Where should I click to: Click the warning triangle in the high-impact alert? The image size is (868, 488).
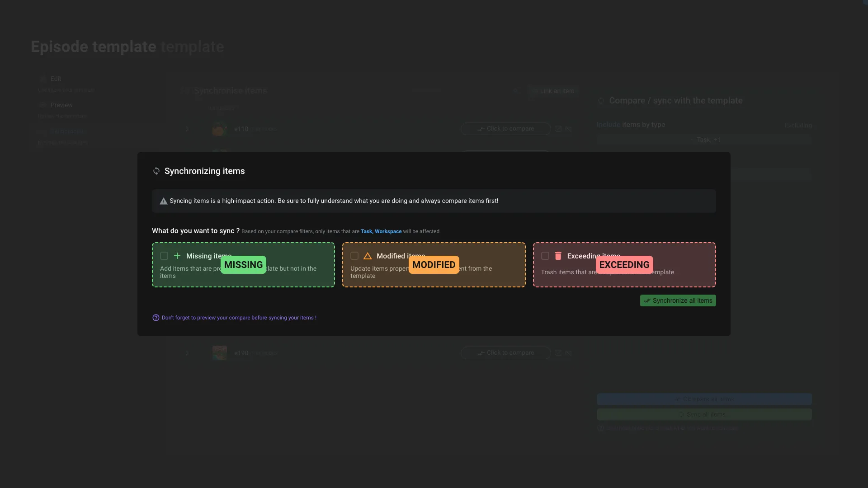pyautogui.click(x=164, y=201)
